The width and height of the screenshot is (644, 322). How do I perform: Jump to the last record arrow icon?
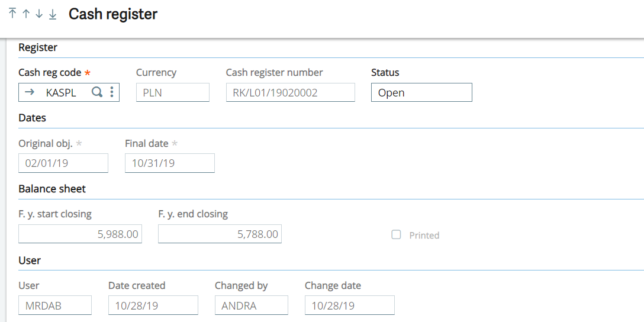pos(53,14)
